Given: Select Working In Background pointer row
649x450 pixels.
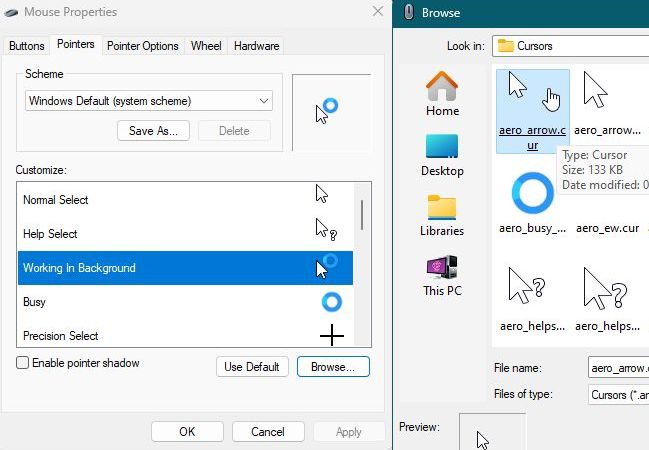Looking at the screenshot, I should 185,268.
